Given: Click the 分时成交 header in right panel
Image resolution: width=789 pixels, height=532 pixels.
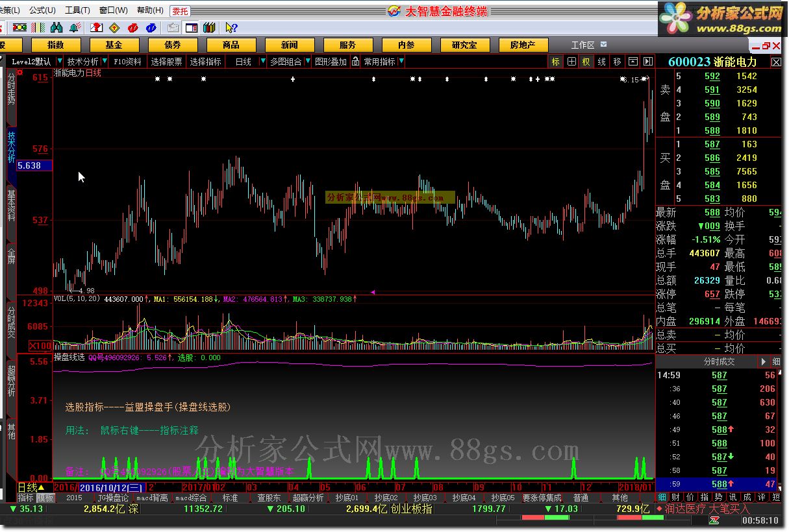Looking at the screenshot, I should tap(719, 361).
